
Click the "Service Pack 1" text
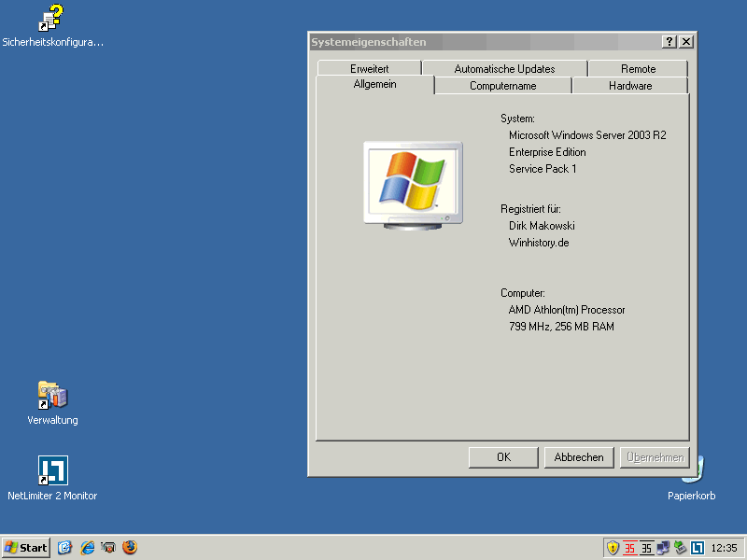pos(543,169)
